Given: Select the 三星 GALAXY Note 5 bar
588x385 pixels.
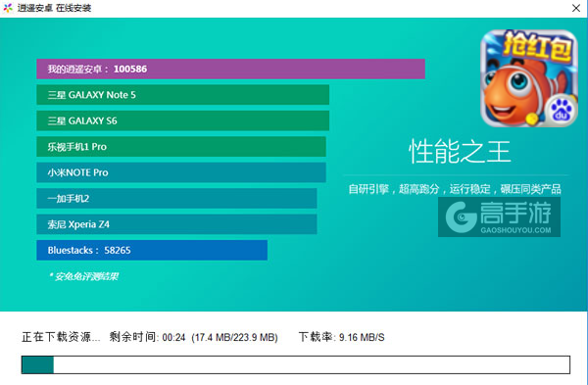Looking at the screenshot, I should pyautogui.click(x=183, y=95).
